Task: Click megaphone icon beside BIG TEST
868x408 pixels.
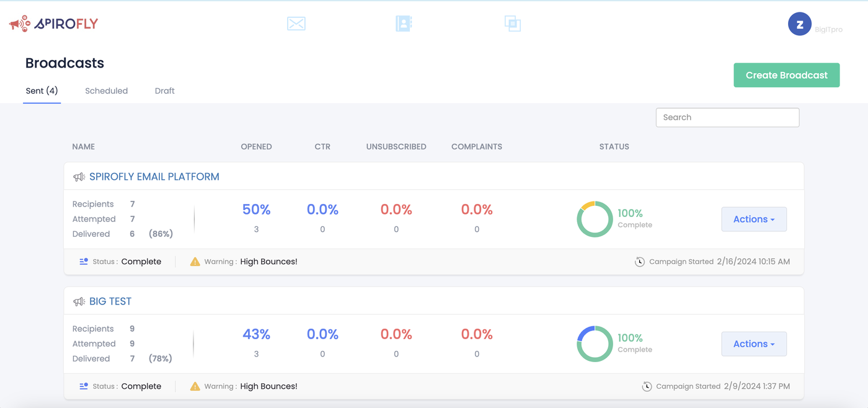Action: pyautogui.click(x=79, y=302)
